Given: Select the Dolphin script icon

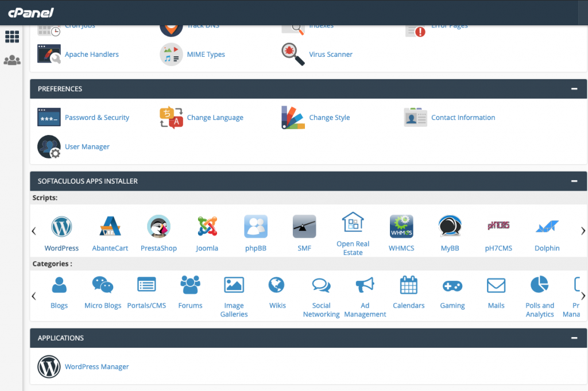Looking at the screenshot, I should pos(547,226).
